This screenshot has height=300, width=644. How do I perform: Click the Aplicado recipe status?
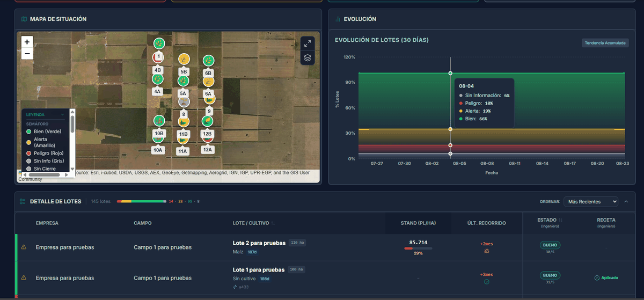click(x=606, y=278)
